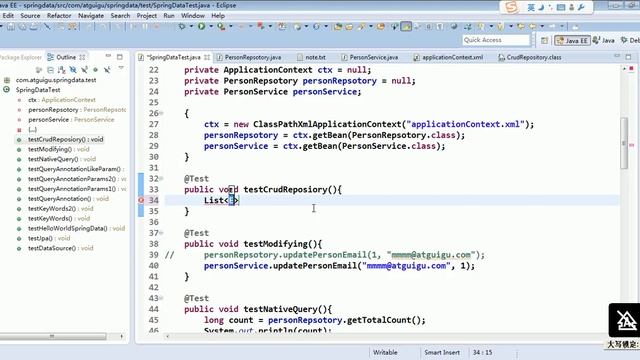Screen dimensions: 640x360
Task: Select testNativeQuery() in Outline
Action: tap(62, 159)
